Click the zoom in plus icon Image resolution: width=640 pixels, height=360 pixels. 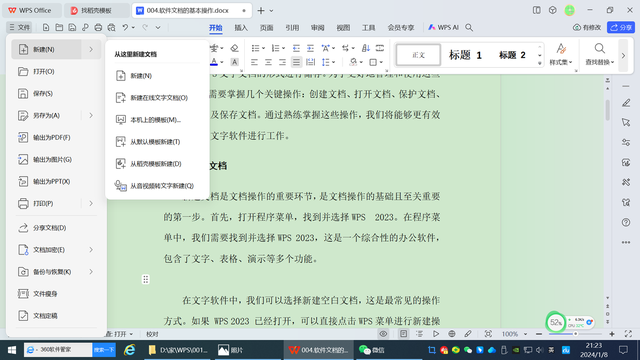coord(612,334)
